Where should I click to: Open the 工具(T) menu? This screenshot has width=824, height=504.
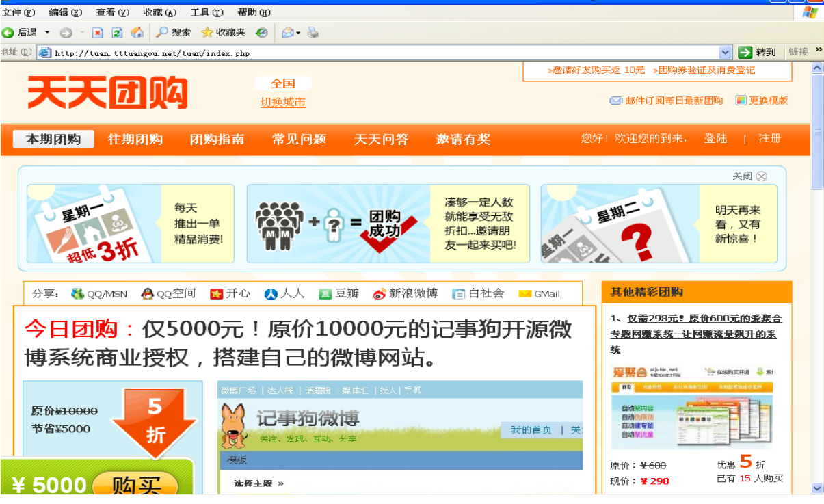coord(207,12)
